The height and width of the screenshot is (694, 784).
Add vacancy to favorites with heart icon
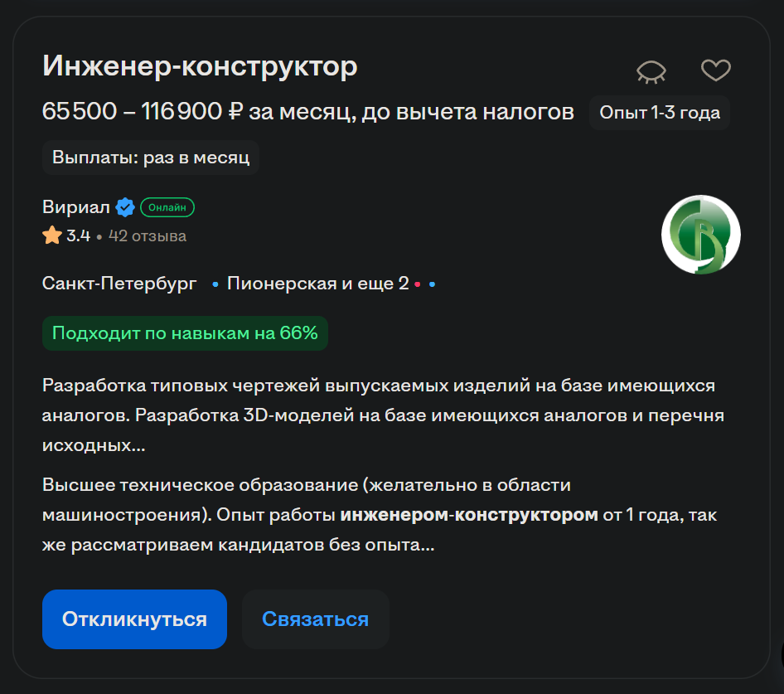click(x=715, y=70)
